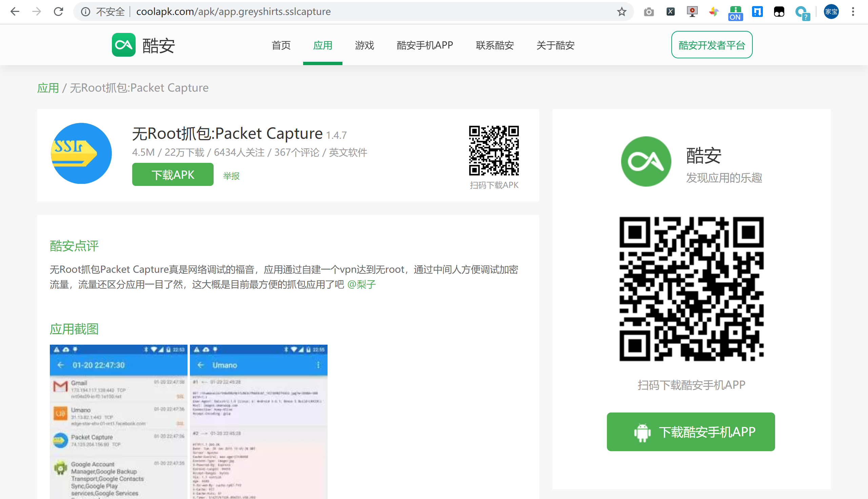
Task: Click the 下载APK button
Action: [173, 174]
